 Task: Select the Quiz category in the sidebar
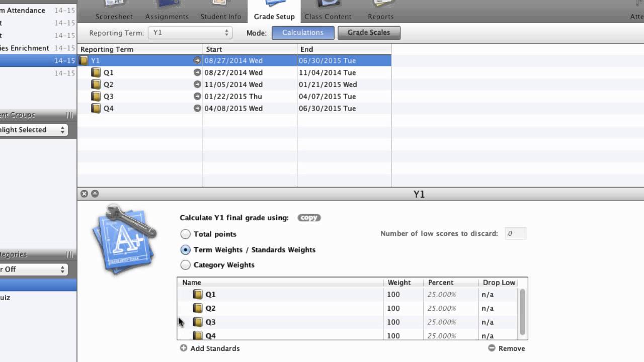click(x=38, y=298)
